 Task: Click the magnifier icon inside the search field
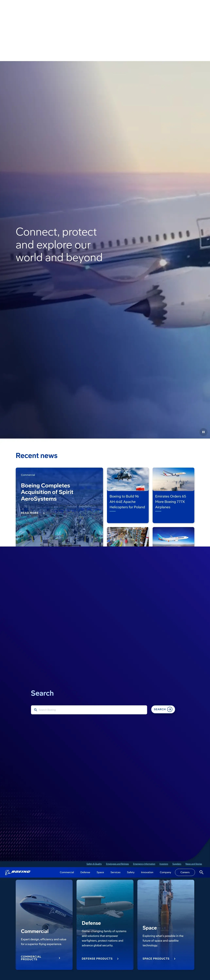click(35, 710)
